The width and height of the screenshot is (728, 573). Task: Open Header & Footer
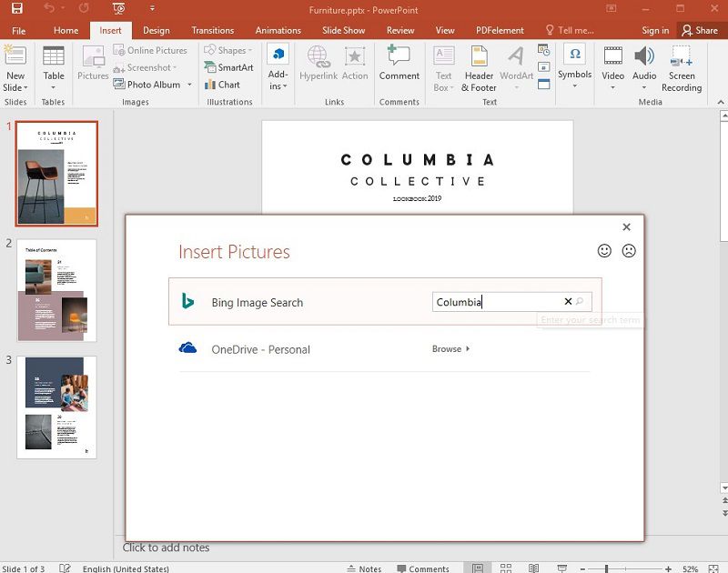click(x=479, y=67)
